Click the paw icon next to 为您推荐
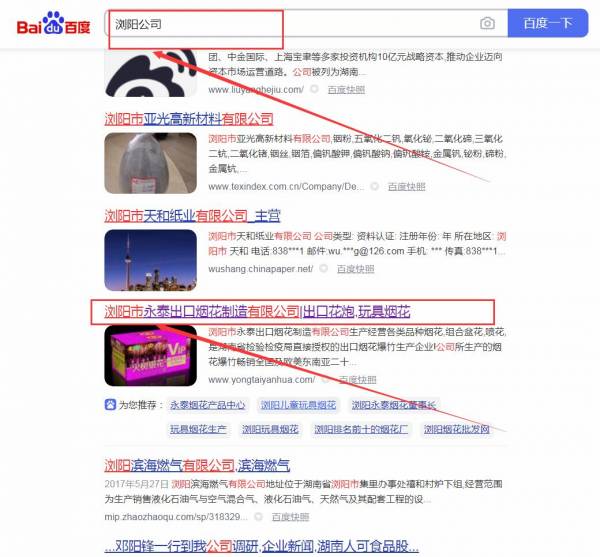Screen dimensions: 600x557 (110, 405)
